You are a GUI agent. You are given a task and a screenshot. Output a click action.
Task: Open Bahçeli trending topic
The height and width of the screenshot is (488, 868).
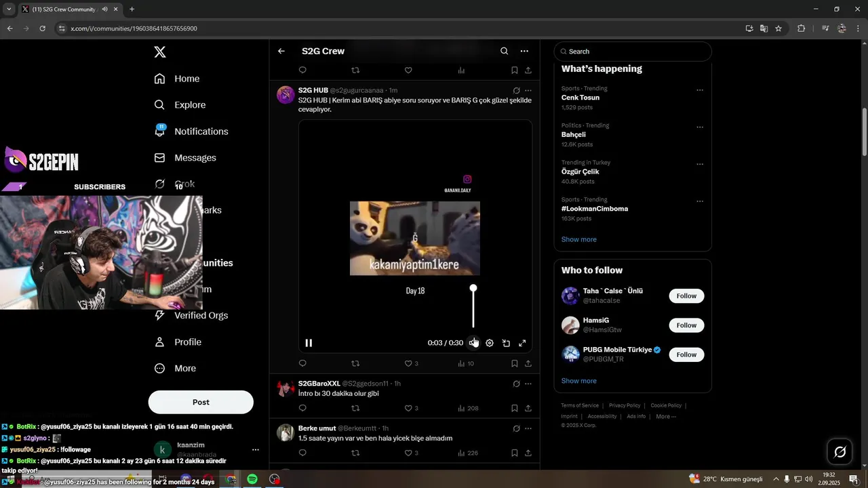[x=574, y=135]
